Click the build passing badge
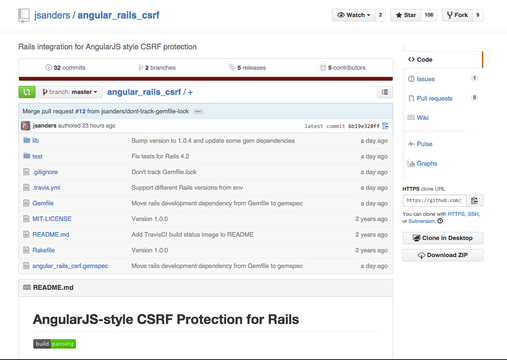 (54, 344)
